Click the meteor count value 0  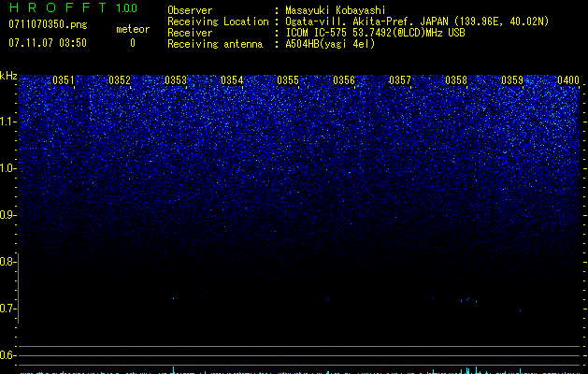click(x=133, y=43)
